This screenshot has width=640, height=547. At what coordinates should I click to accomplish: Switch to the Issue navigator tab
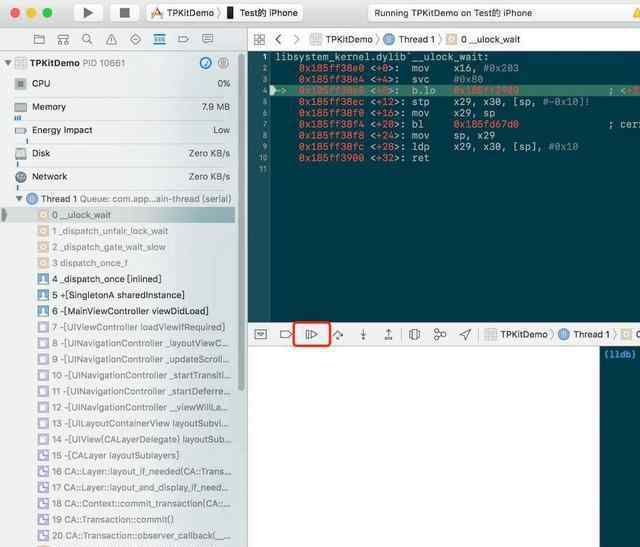[x=111, y=39]
